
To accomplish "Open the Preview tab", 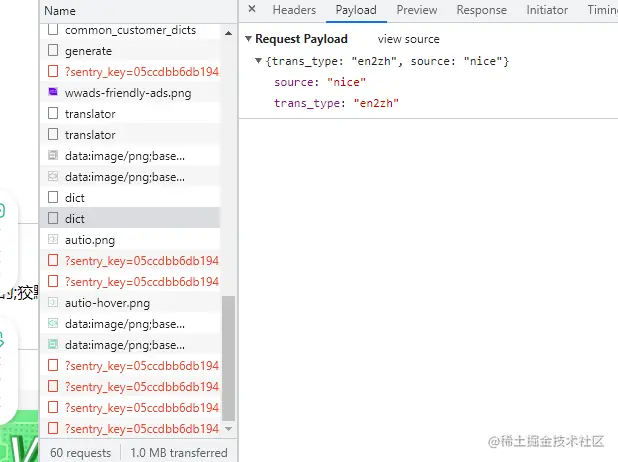I will [417, 10].
